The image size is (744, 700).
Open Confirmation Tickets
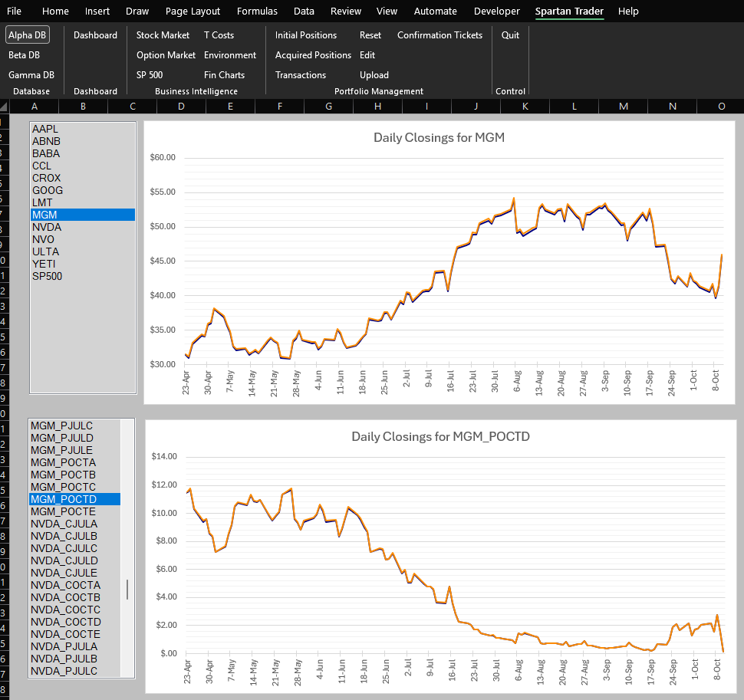point(439,35)
